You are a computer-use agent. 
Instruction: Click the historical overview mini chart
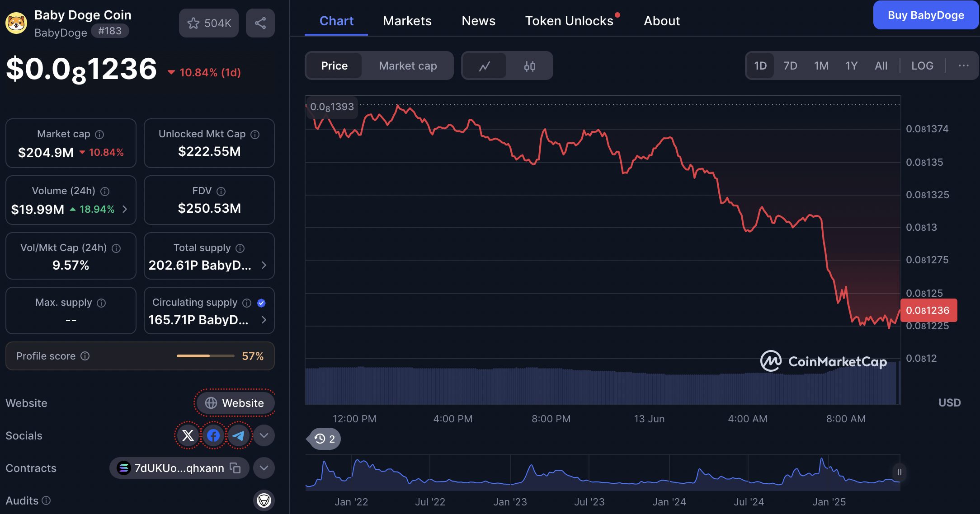603,472
